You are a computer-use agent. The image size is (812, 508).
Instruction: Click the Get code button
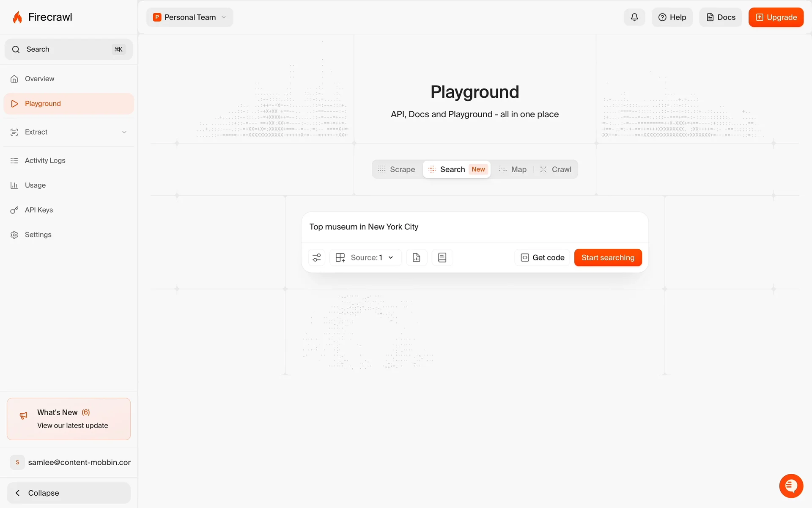[x=543, y=257]
